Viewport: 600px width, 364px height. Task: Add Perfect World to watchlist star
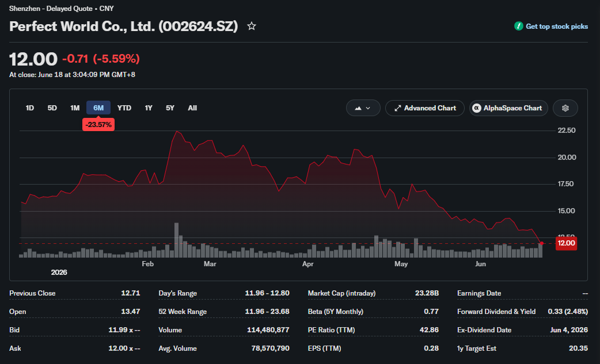pos(252,26)
